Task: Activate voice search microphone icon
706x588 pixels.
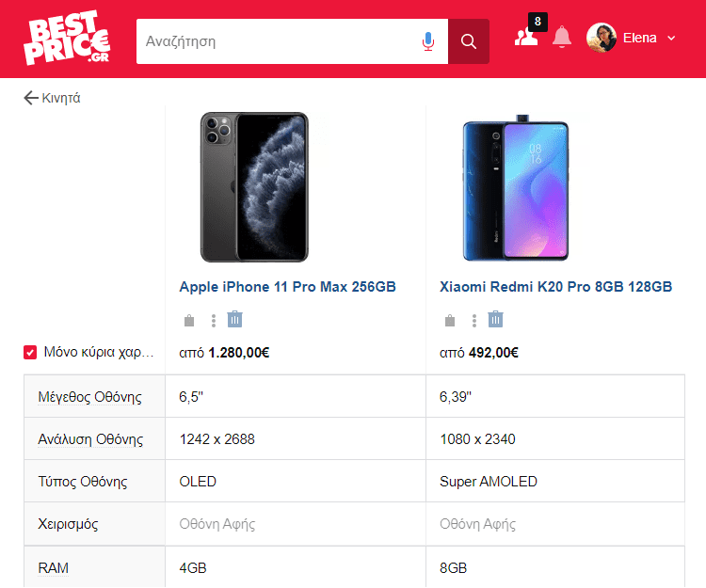Action: coord(428,41)
